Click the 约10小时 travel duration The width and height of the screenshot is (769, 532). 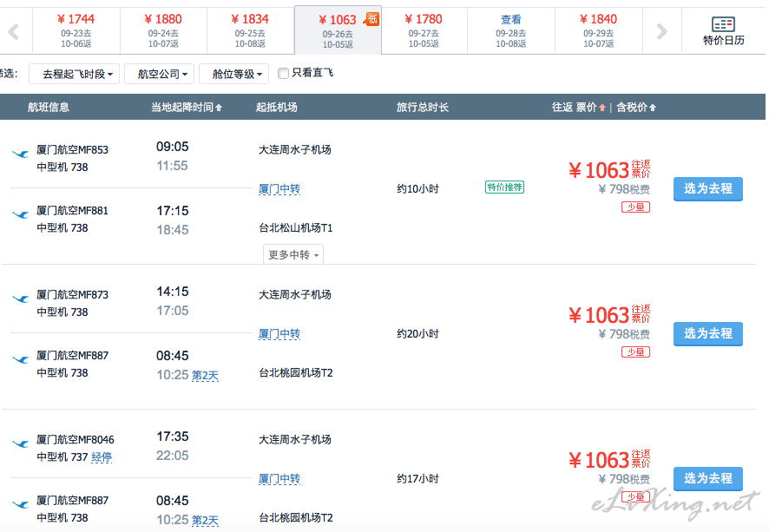417,189
